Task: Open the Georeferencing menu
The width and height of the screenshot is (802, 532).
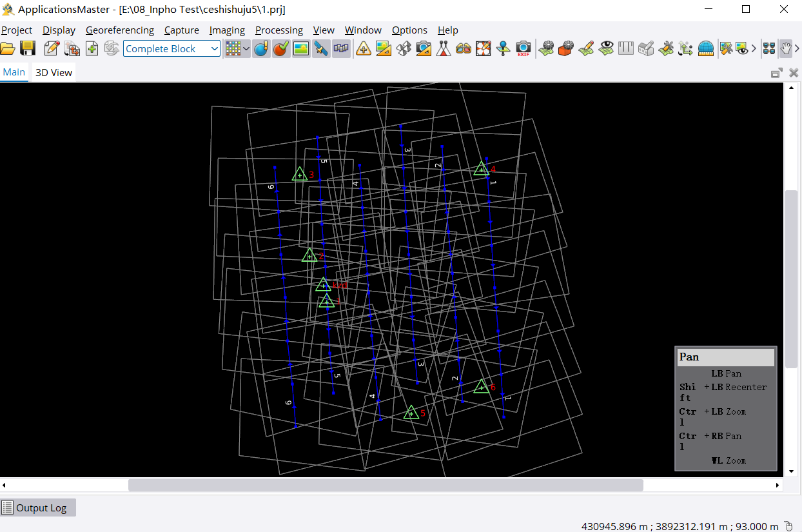Action: point(119,30)
